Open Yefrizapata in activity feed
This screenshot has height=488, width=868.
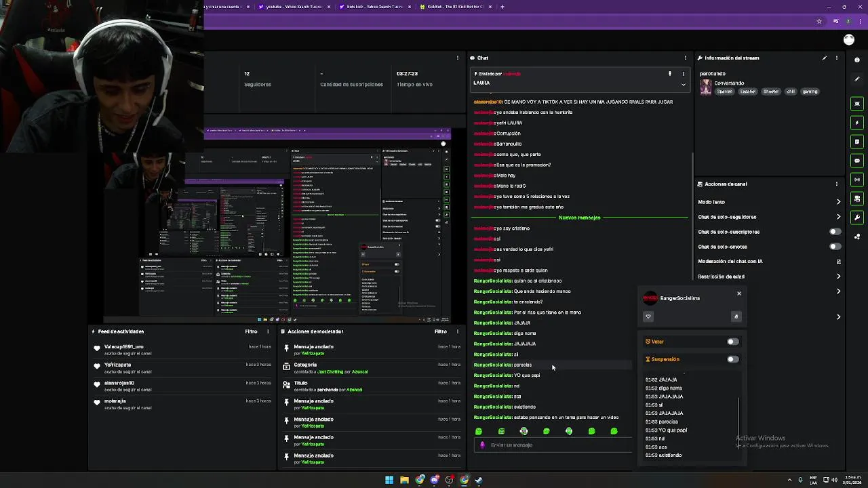pos(117,365)
